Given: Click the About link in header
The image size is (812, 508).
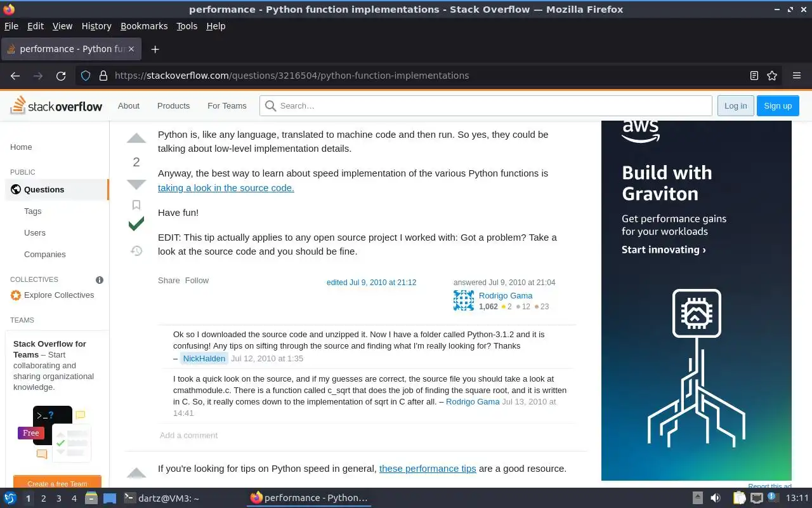Looking at the screenshot, I should click(x=129, y=106).
